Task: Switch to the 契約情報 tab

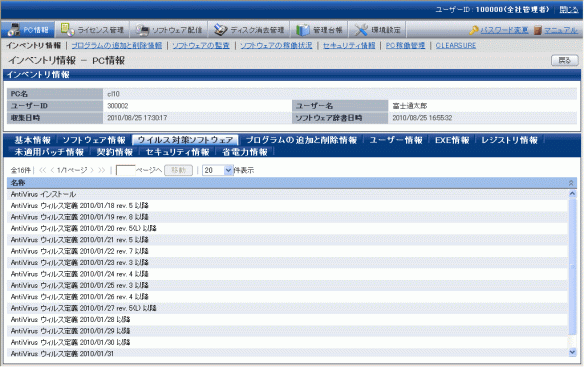Action: coord(115,152)
